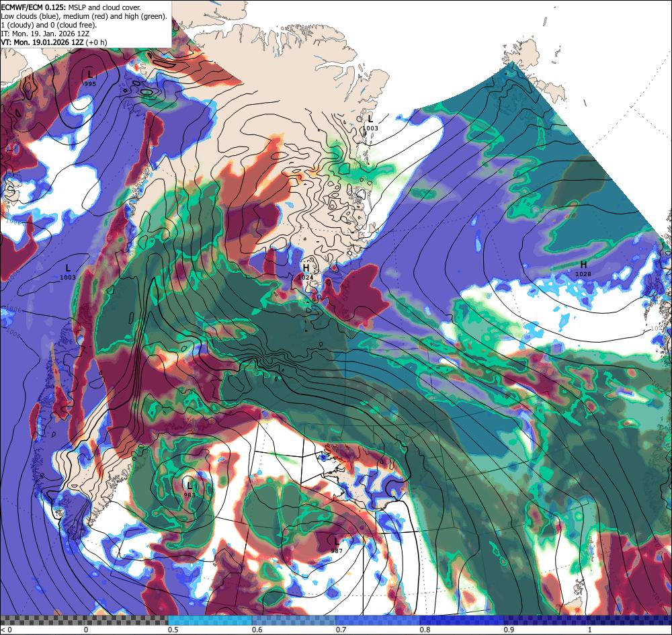The image size is (672, 635).
Task: Pick the checkered below-zero colorbar segment
Action: pos(84,620)
